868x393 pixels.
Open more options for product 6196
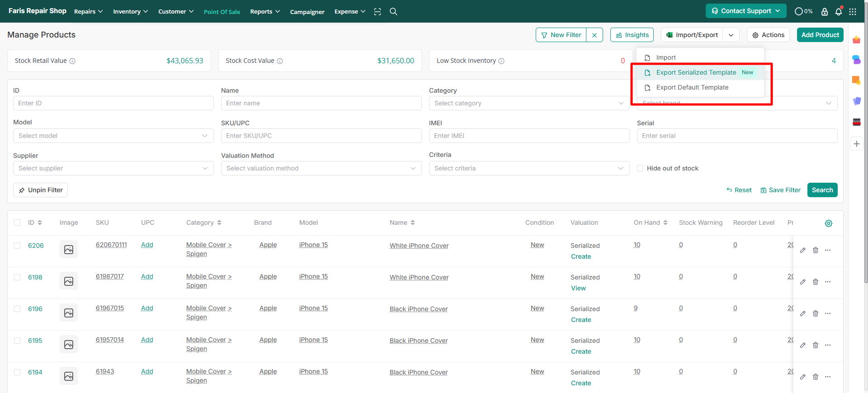[828, 313]
